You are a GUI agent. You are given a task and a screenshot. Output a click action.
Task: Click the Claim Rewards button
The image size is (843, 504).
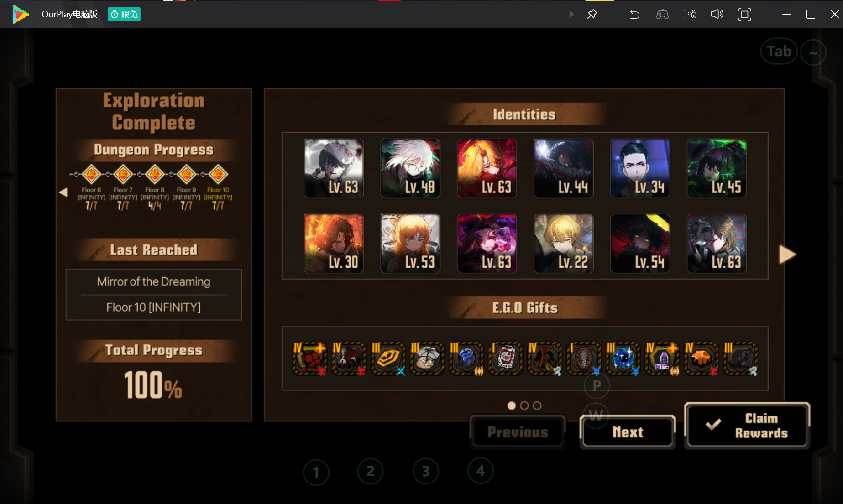747,426
